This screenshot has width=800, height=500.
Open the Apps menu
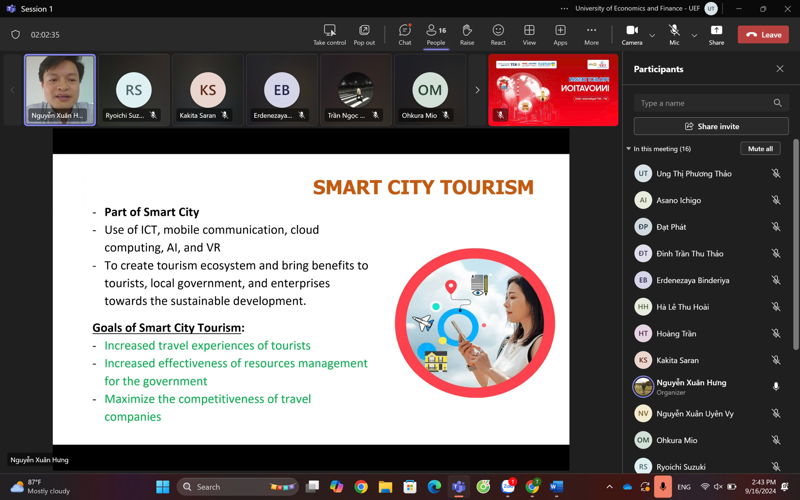[560, 34]
